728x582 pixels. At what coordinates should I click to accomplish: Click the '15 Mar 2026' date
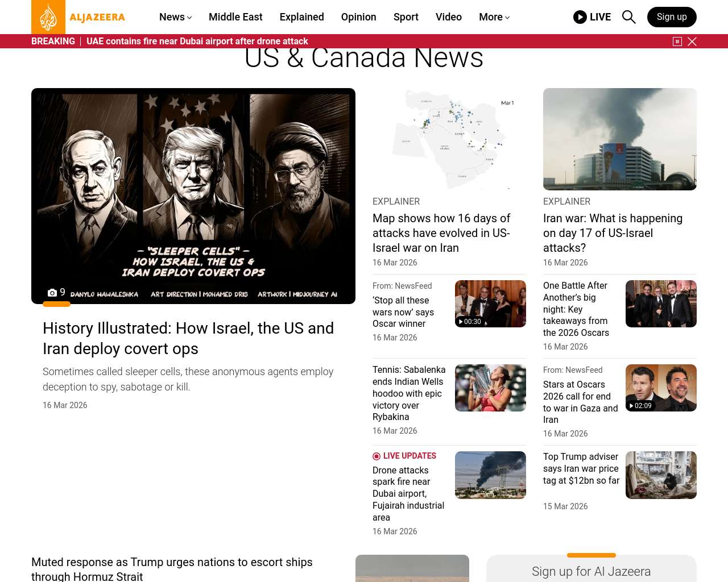pos(565,506)
